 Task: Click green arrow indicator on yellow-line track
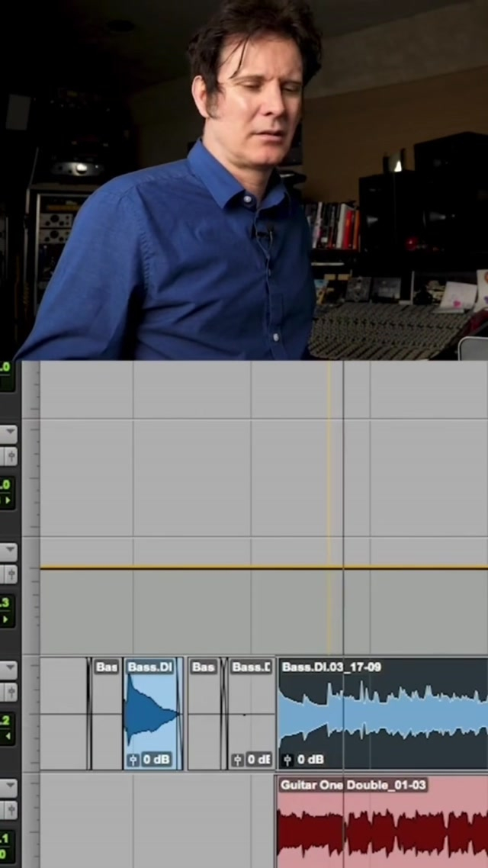pos(8,619)
